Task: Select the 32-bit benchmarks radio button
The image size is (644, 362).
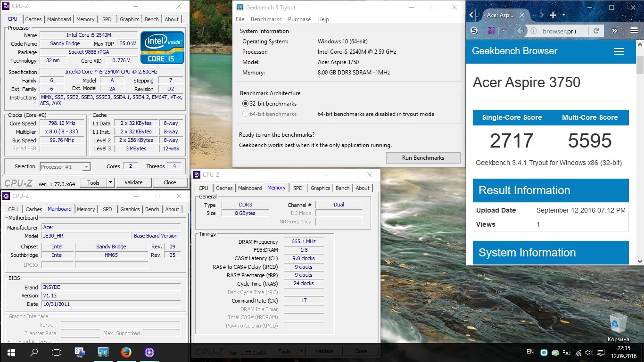Action: [245, 104]
